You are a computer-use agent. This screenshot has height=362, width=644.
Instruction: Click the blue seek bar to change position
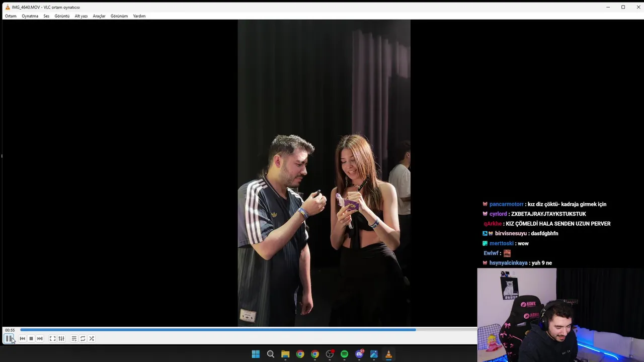248,330
